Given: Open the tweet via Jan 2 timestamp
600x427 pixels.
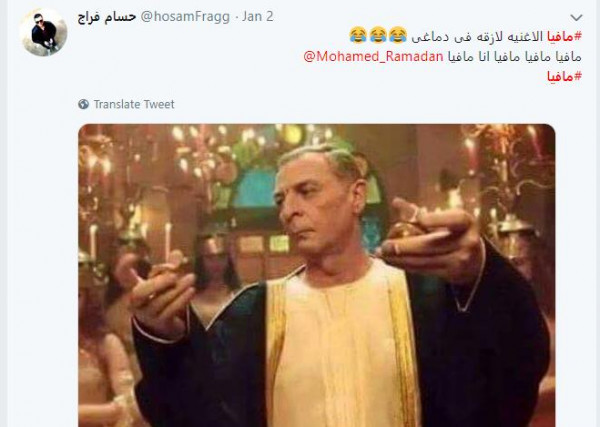Looking at the screenshot, I should (258, 17).
